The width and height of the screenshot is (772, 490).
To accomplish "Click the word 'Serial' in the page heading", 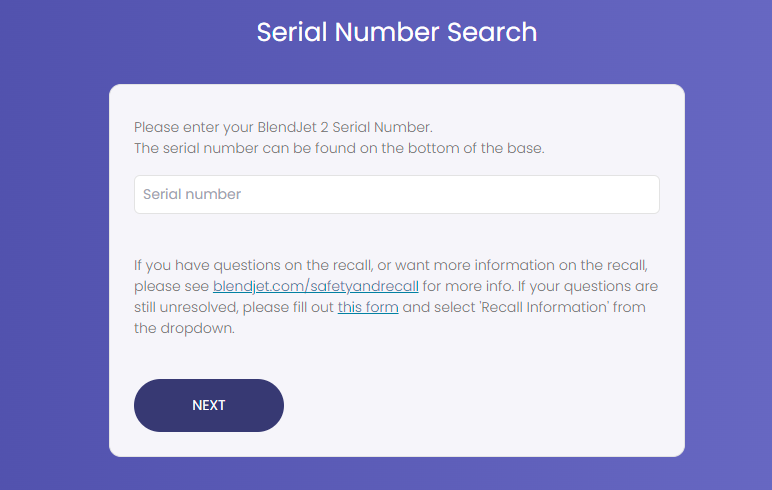I will (x=291, y=32).
